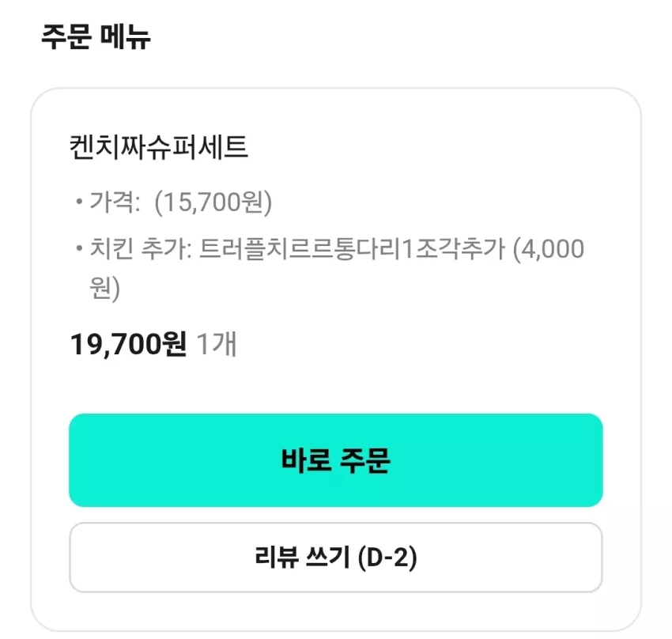Tap the 치킨 추가: label text

[x=141, y=249]
